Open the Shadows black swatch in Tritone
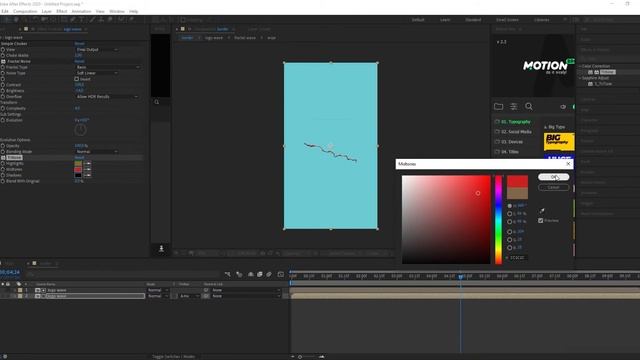 tap(78, 175)
